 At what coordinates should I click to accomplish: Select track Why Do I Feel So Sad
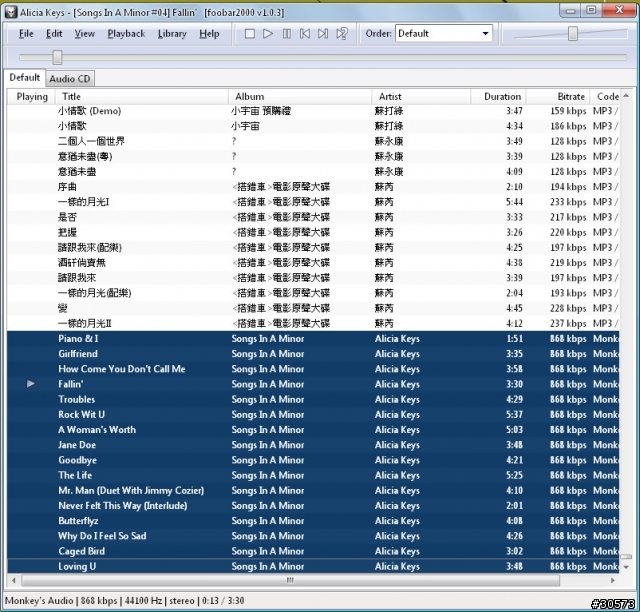click(313, 536)
